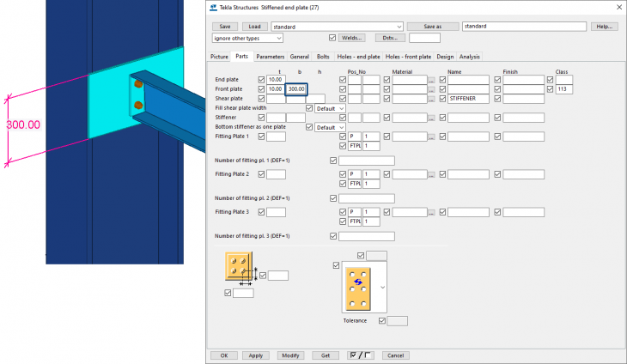Click the Tolerance value field
627x364 pixels.
[398, 321]
